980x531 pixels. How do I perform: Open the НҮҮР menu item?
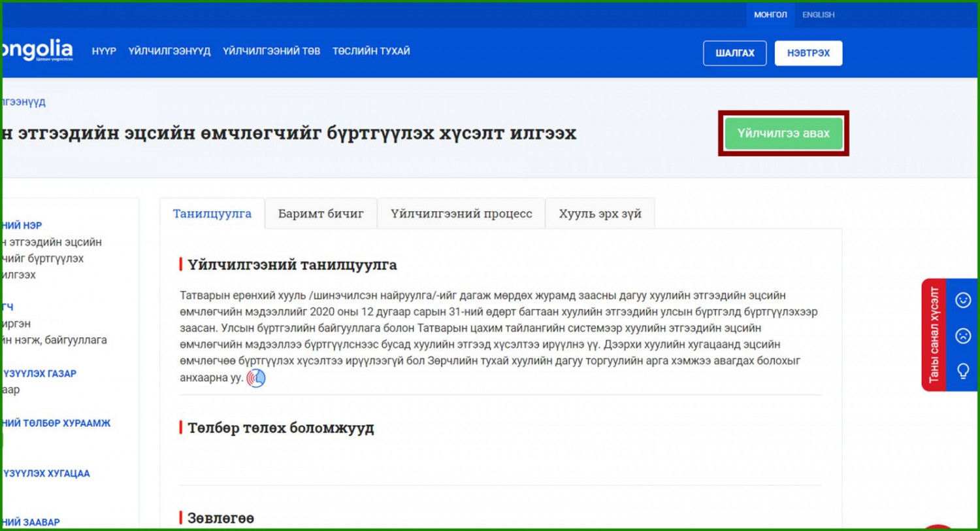[104, 51]
